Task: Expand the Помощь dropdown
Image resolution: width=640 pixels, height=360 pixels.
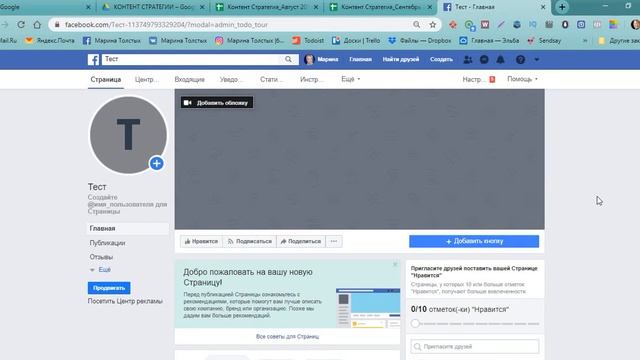Action: (522, 79)
